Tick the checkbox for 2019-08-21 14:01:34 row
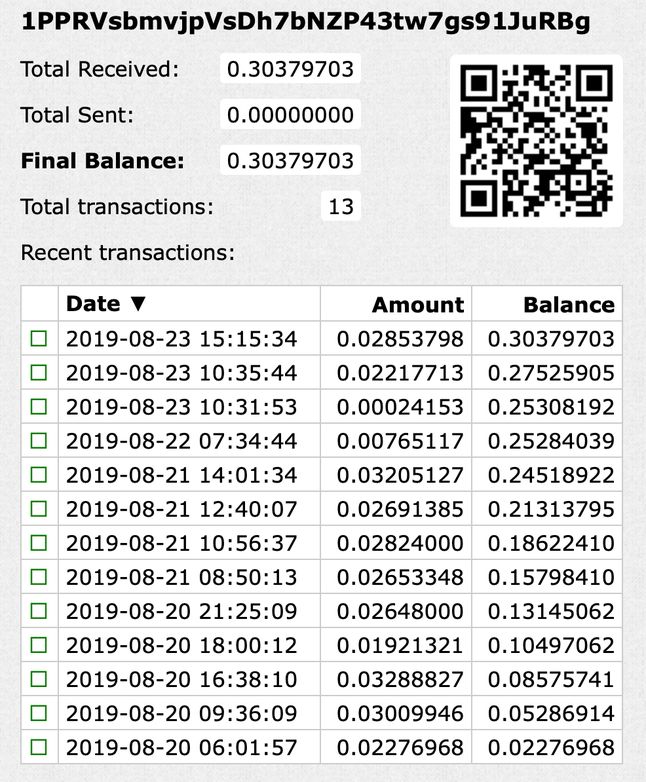646x782 pixels. point(39,475)
